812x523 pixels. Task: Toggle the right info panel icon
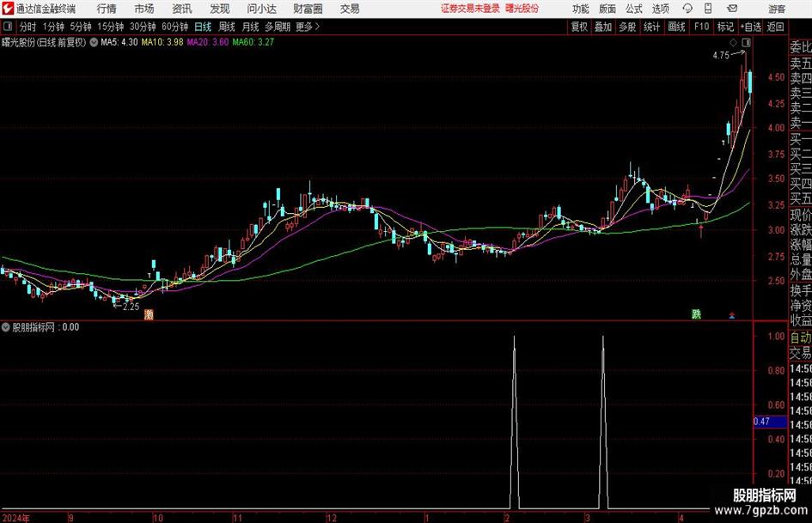pyautogui.click(x=746, y=42)
